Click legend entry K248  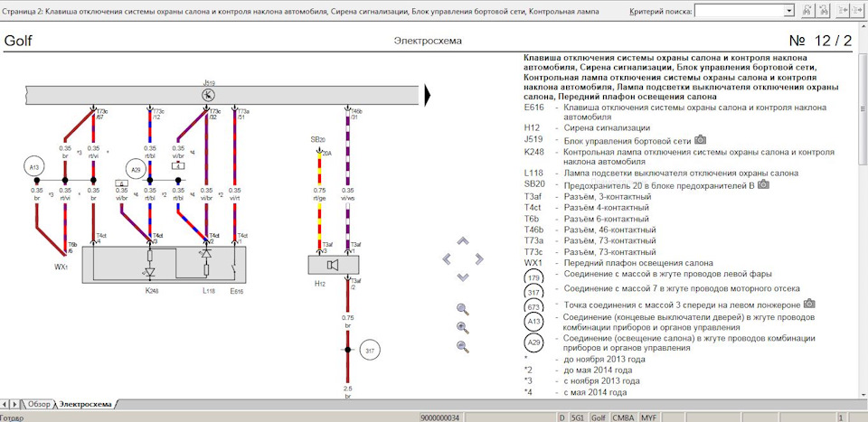click(679, 157)
